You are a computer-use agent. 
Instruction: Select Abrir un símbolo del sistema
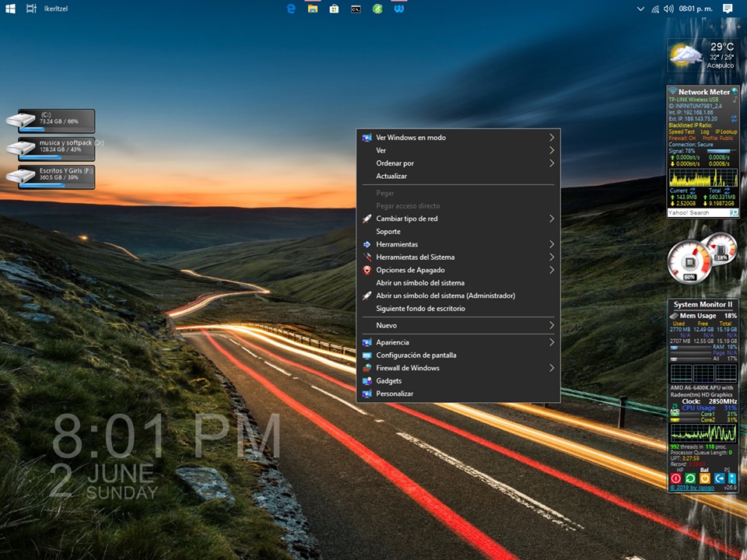click(x=458, y=283)
